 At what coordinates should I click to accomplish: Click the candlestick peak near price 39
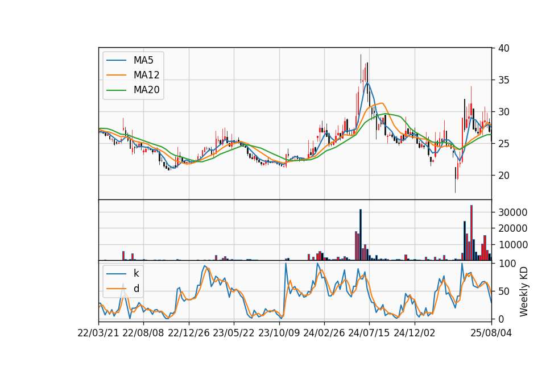[361, 68]
